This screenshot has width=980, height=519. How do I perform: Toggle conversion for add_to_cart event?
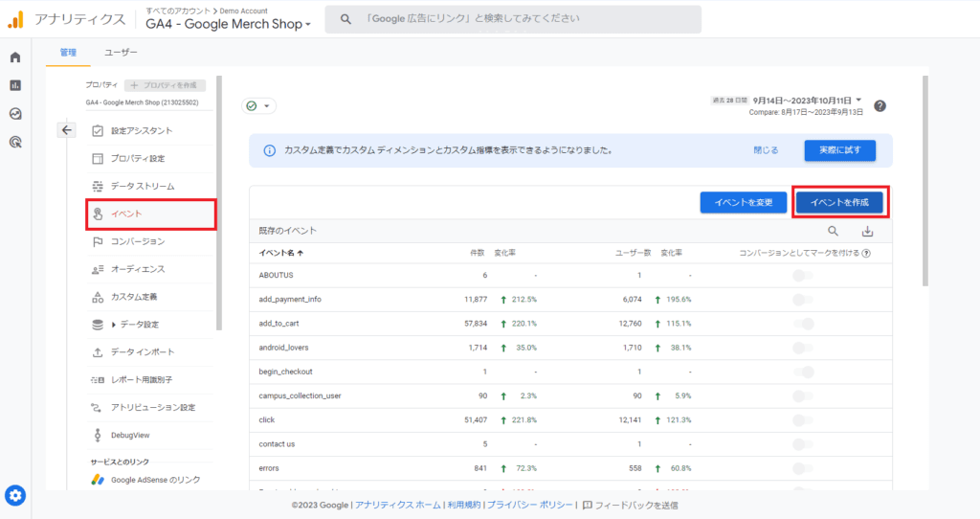(x=803, y=324)
